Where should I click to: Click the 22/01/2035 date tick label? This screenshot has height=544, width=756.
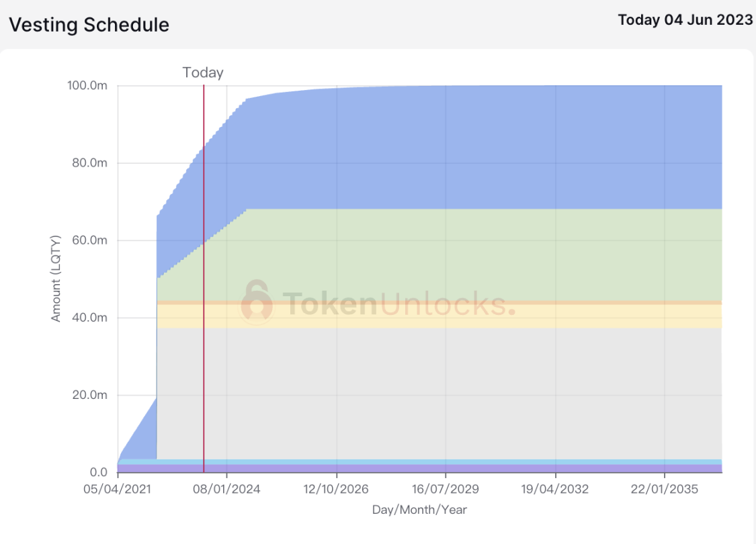click(x=665, y=489)
